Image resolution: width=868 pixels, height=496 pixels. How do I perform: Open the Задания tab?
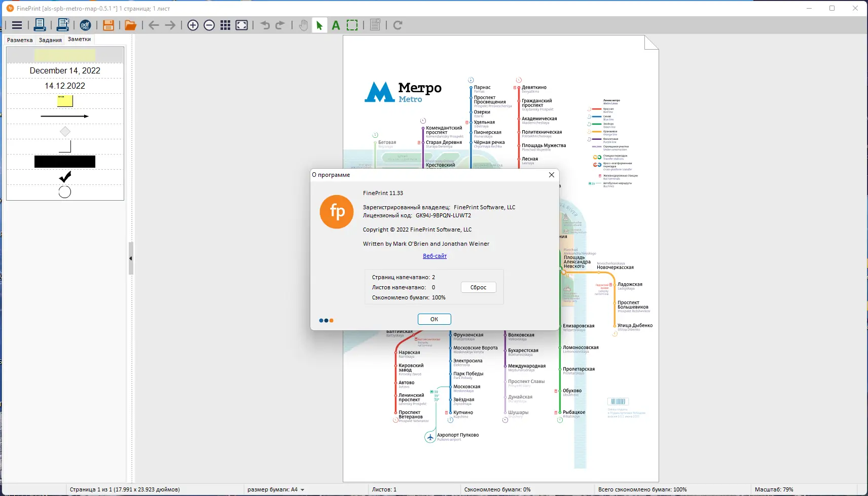[x=50, y=40]
